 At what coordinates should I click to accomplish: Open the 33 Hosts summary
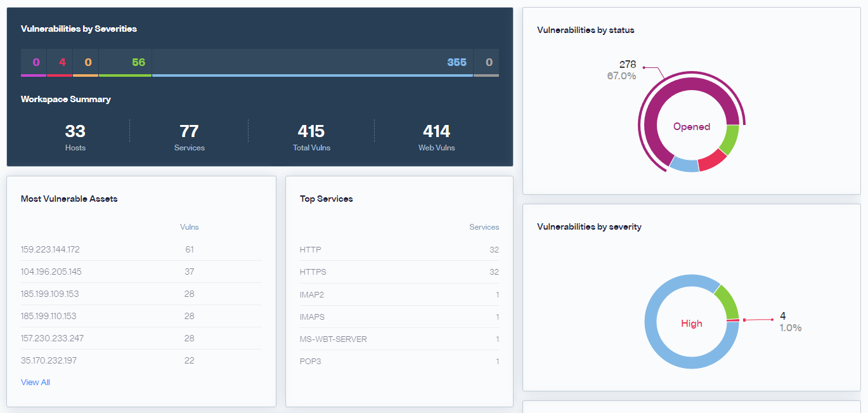pyautogui.click(x=75, y=136)
